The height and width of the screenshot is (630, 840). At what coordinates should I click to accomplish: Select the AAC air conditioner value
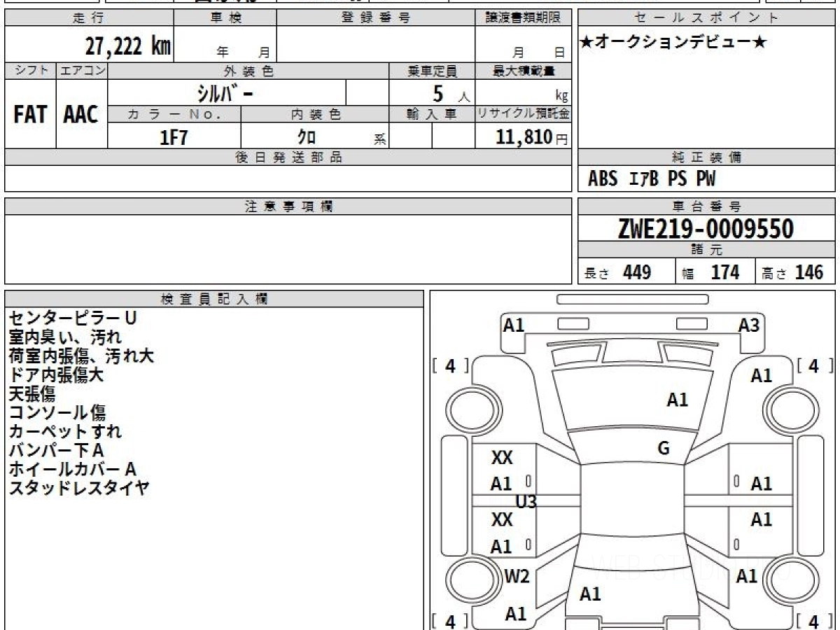pos(81,115)
